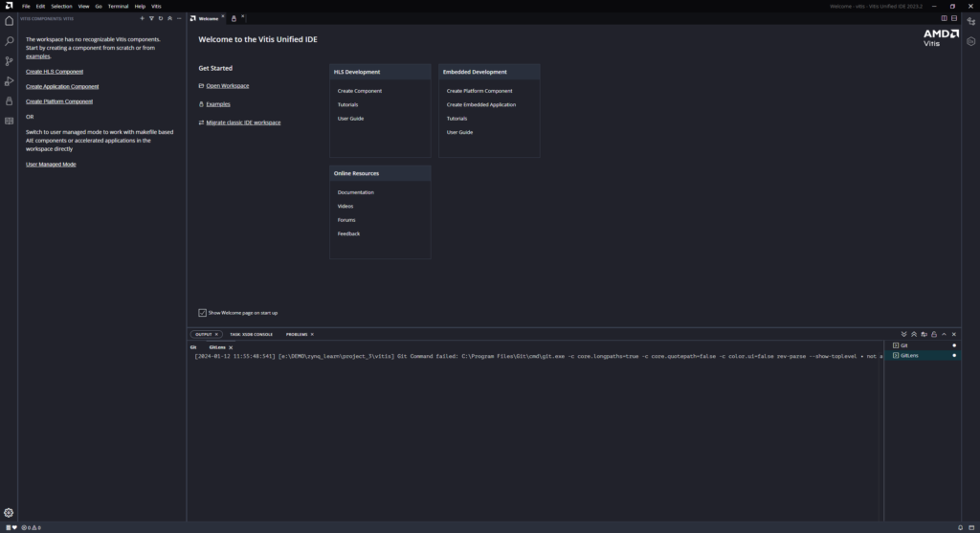Select the Git output sub-tab
Viewport: 980px width, 533px height.
point(193,347)
